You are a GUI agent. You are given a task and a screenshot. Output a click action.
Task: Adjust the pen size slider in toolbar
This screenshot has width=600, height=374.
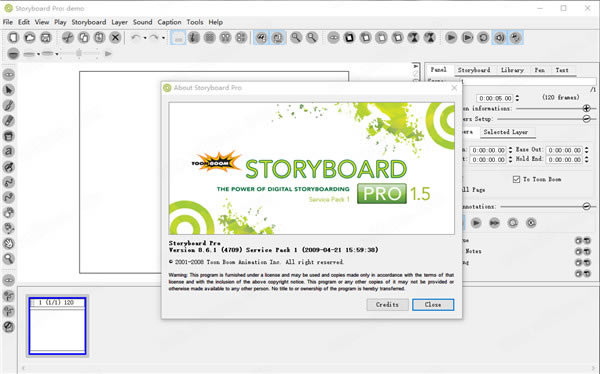coord(79,54)
